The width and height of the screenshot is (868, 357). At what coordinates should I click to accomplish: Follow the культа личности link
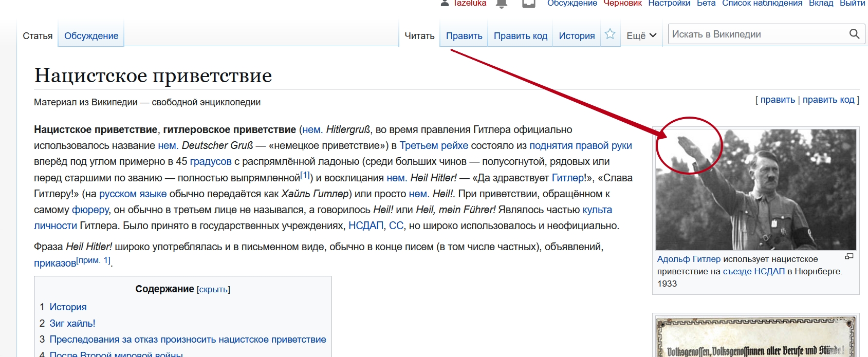click(x=597, y=210)
